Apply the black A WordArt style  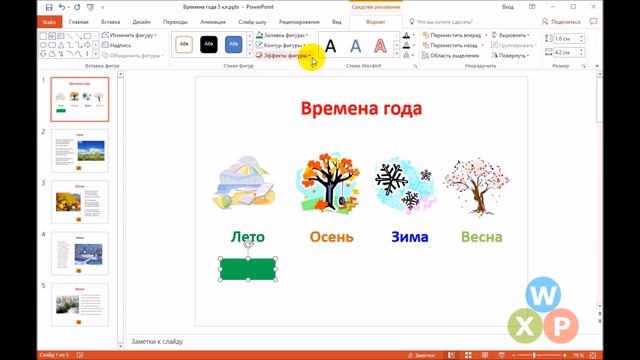[x=331, y=46]
